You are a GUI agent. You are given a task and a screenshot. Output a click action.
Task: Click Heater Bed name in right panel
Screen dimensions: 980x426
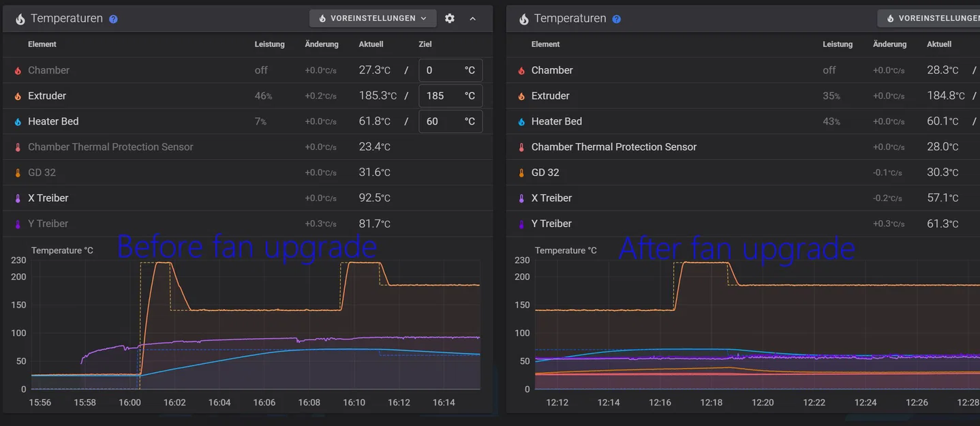556,121
